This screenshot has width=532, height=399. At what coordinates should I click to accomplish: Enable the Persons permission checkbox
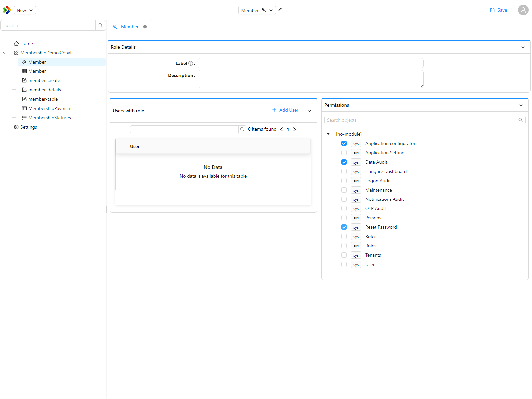[x=344, y=218]
